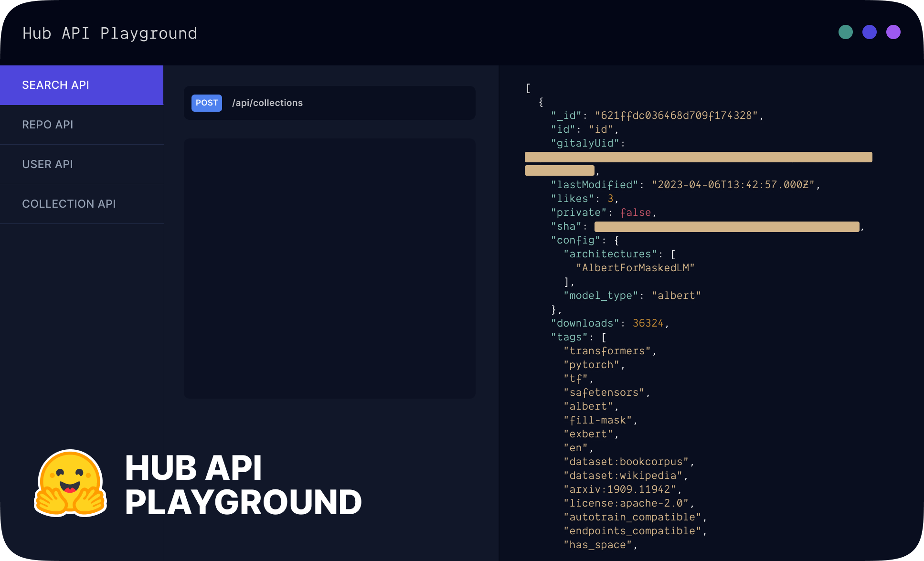924x561 pixels.
Task: Click the "tags" array opening bracket
Action: coord(604,337)
